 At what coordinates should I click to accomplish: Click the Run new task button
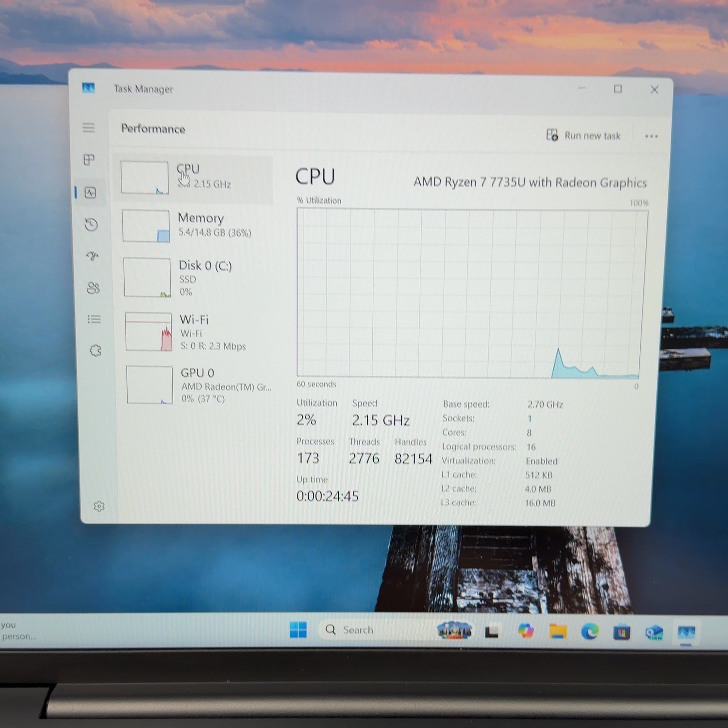pos(583,135)
